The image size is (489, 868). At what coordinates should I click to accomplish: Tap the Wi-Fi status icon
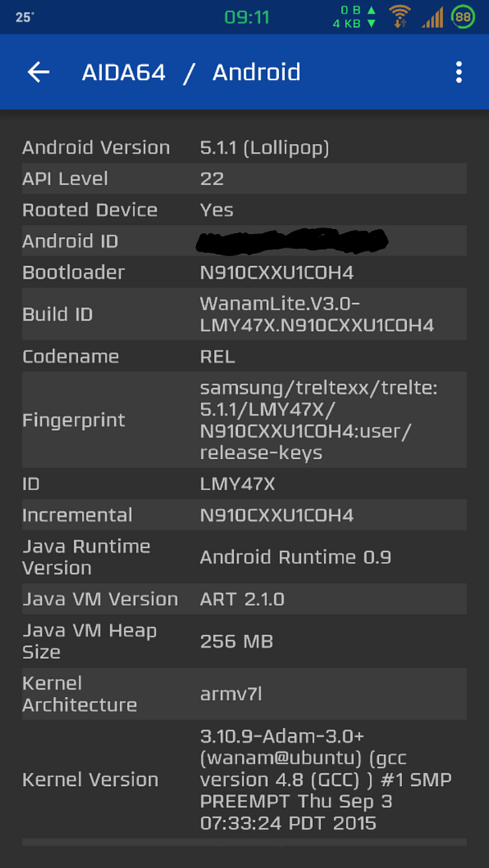pos(399,16)
